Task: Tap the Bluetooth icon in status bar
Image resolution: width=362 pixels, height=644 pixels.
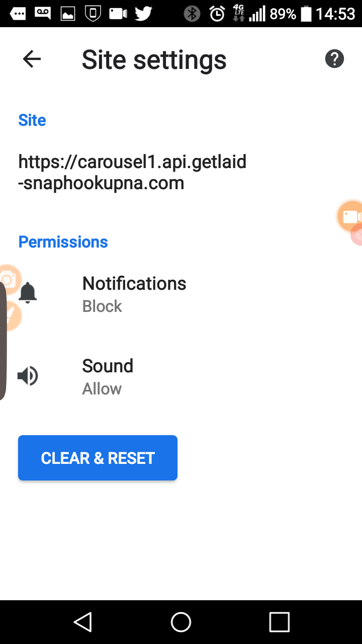Action: point(192,14)
